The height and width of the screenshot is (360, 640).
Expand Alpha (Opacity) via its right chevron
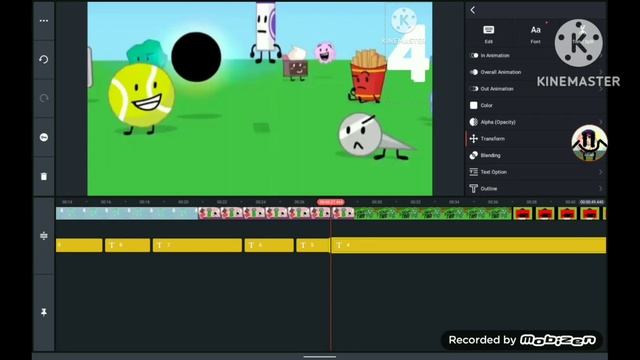(601, 122)
